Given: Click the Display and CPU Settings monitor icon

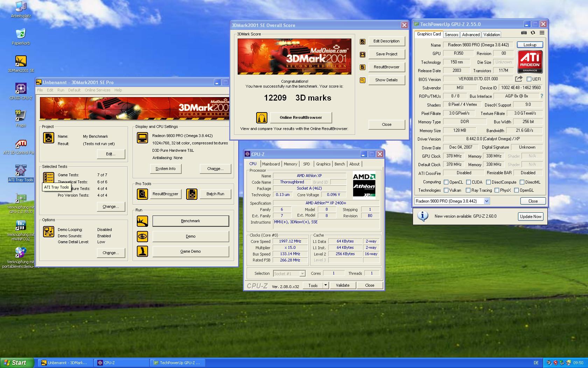Looking at the screenshot, I should click(142, 138).
